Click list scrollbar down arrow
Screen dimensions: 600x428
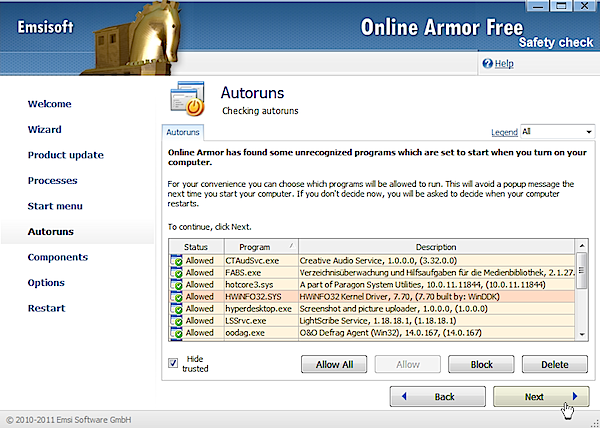coord(582,334)
